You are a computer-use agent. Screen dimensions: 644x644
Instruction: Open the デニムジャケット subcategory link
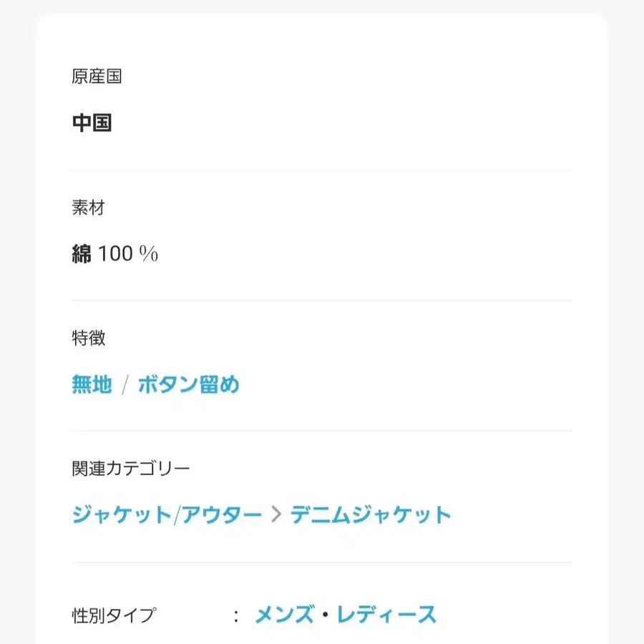click(x=371, y=514)
